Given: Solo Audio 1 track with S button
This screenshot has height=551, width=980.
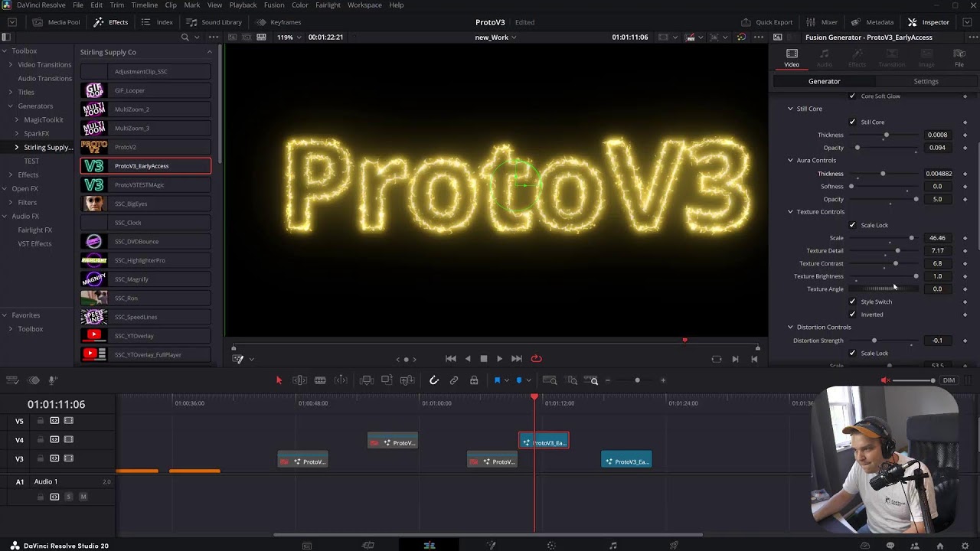Looking at the screenshot, I should coord(68,497).
